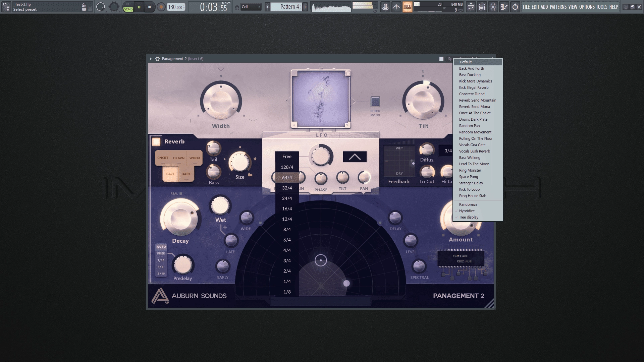
Task: Adjust the main volume knob in toolbar
Action: coord(101,7)
